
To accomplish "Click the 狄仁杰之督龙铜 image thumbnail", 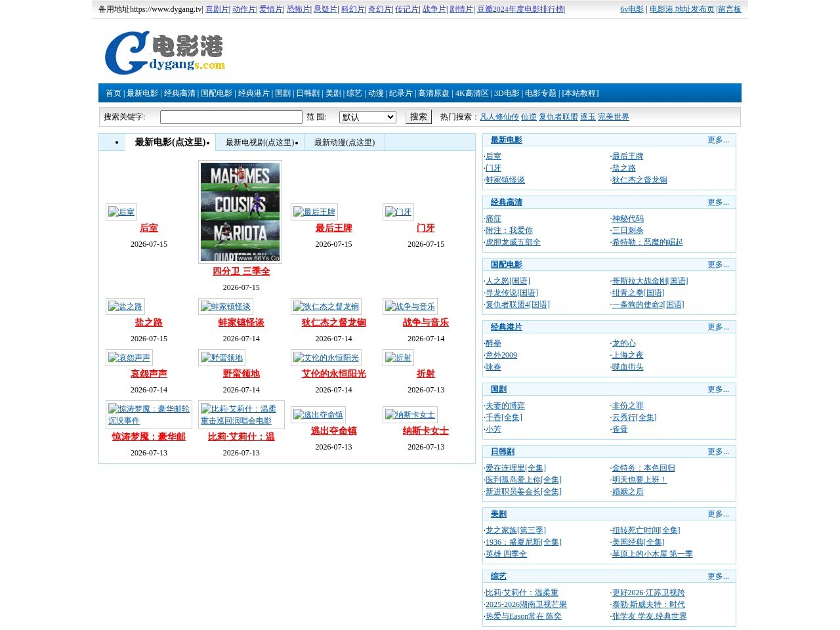I will point(326,306).
